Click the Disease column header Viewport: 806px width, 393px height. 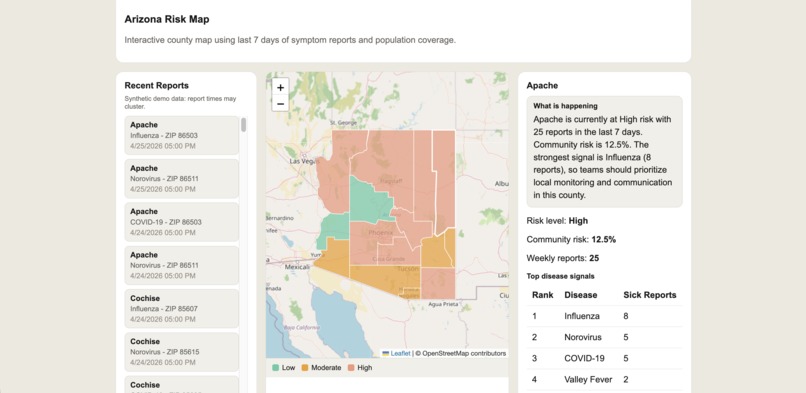pos(580,295)
